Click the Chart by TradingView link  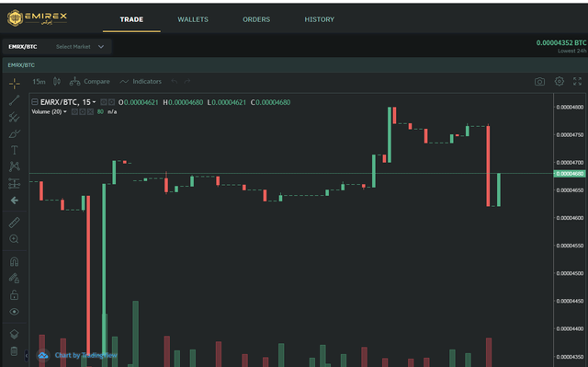point(85,355)
